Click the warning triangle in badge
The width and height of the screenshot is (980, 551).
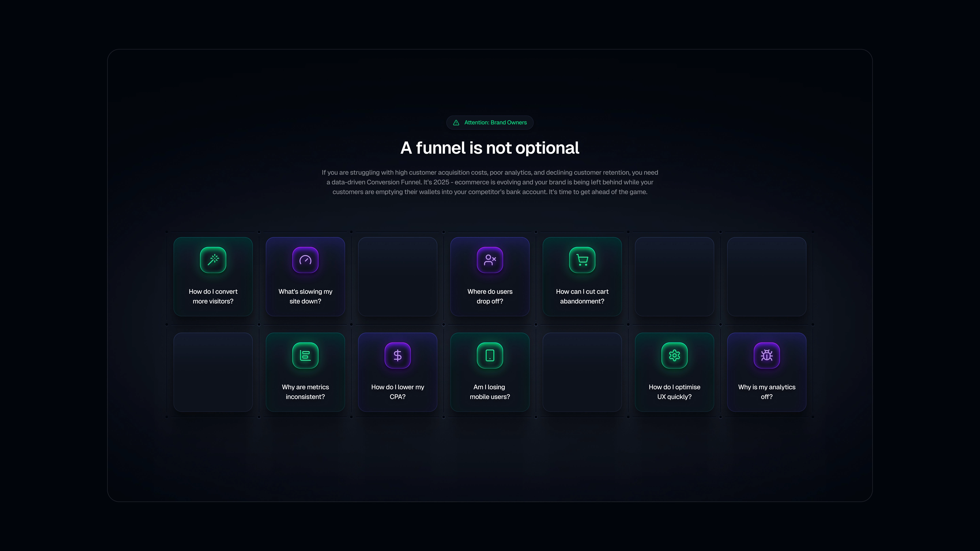456,122
